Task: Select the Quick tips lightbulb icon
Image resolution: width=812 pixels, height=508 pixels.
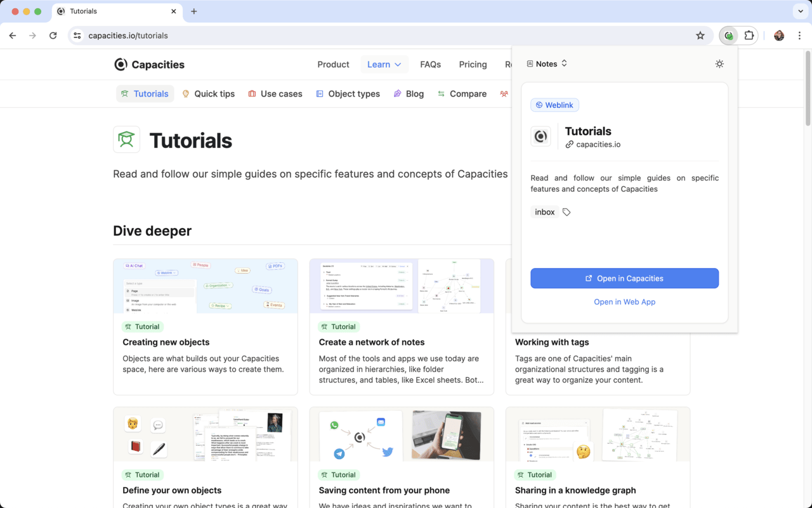Action: point(186,93)
